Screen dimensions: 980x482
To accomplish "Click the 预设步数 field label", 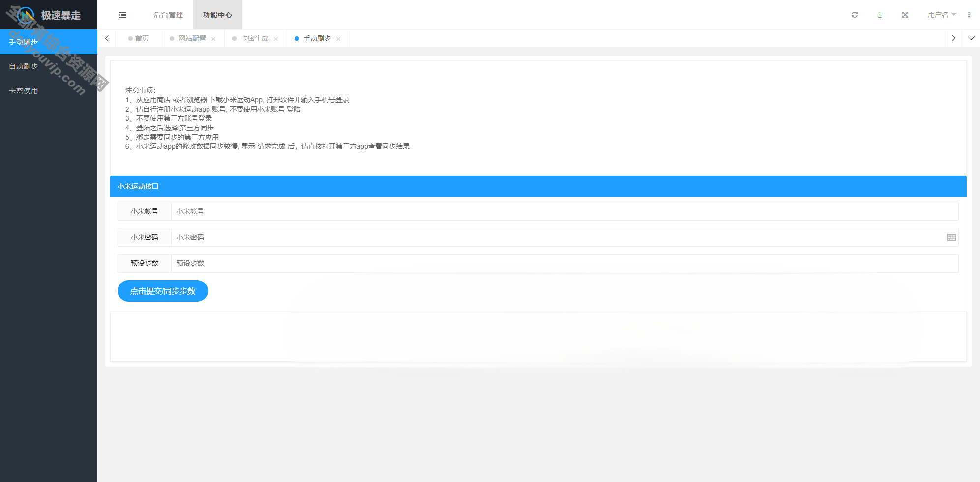I will coord(145,263).
